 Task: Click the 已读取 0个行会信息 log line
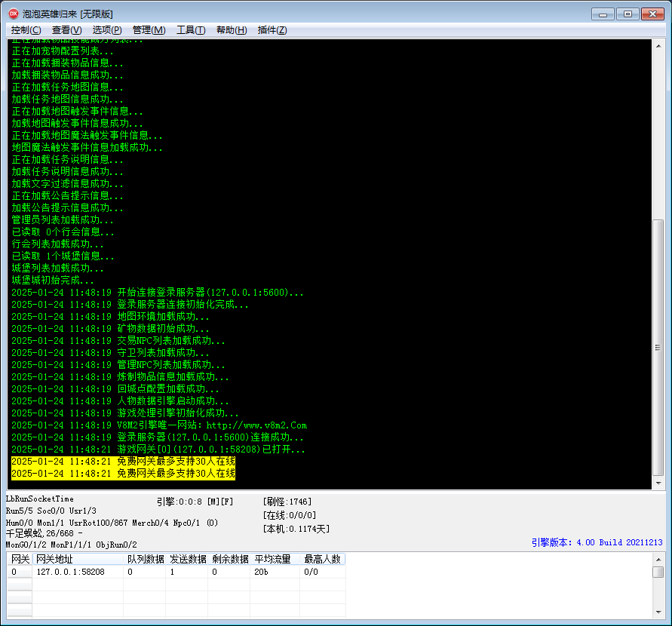click(x=63, y=232)
